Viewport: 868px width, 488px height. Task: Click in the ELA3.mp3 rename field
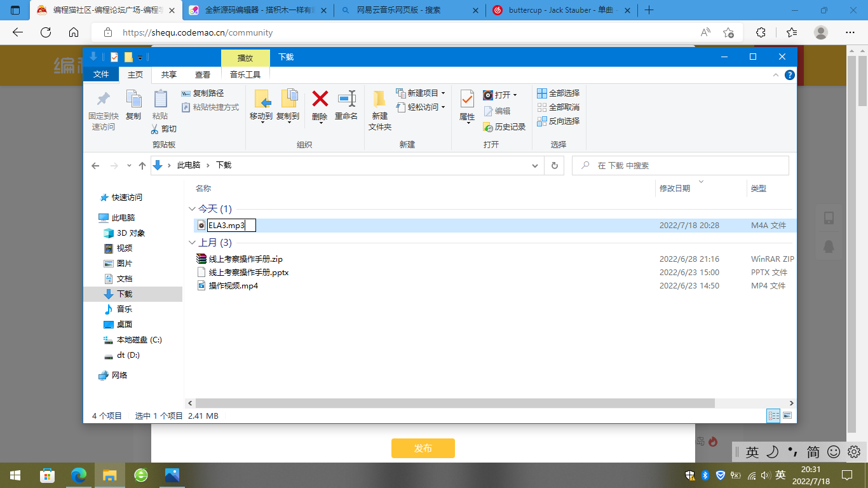click(231, 225)
